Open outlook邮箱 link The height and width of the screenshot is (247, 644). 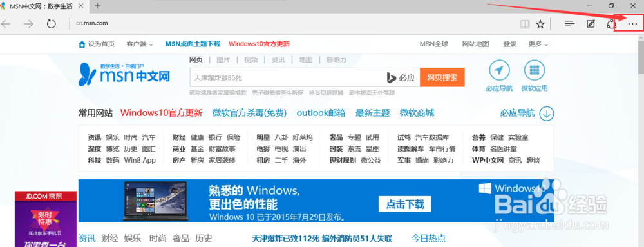321,113
